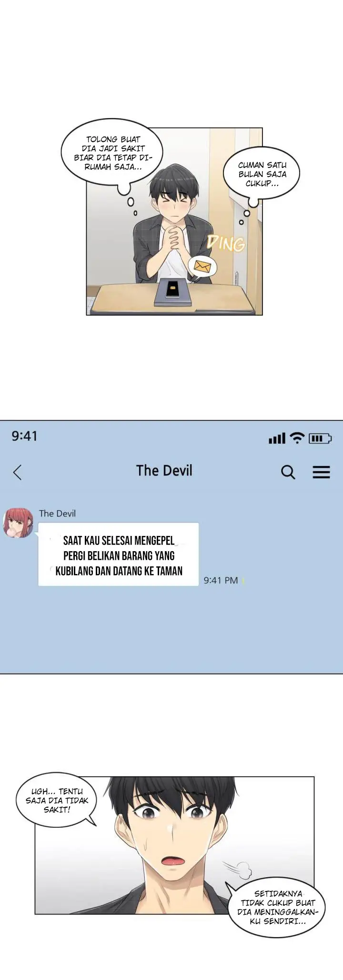Click the sigh puff icon near character
The height and width of the screenshot is (980, 343).
[x=237, y=870]
